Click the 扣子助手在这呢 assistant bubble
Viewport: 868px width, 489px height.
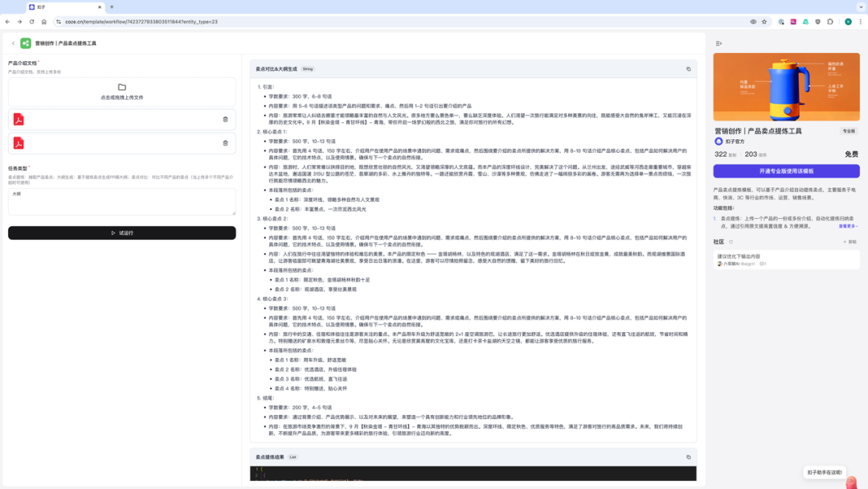825,472
